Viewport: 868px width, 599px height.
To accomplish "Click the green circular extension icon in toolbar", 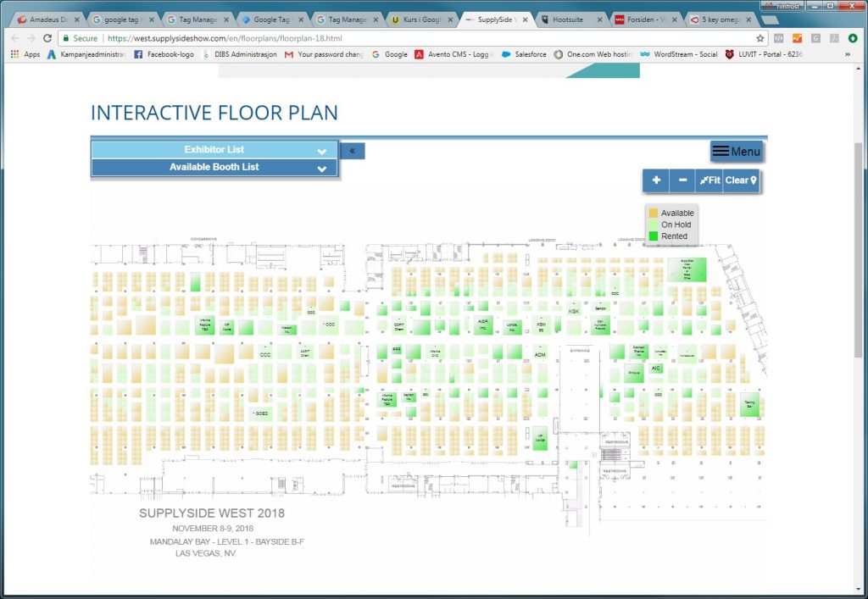I will coord(853,38).
